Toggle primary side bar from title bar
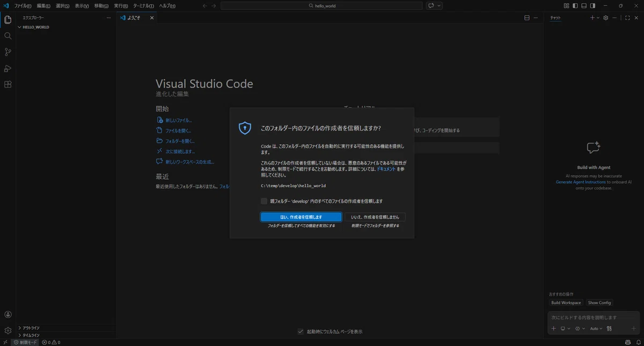Image resolution: width=644 pixels, height=346 pixels. 575,6
